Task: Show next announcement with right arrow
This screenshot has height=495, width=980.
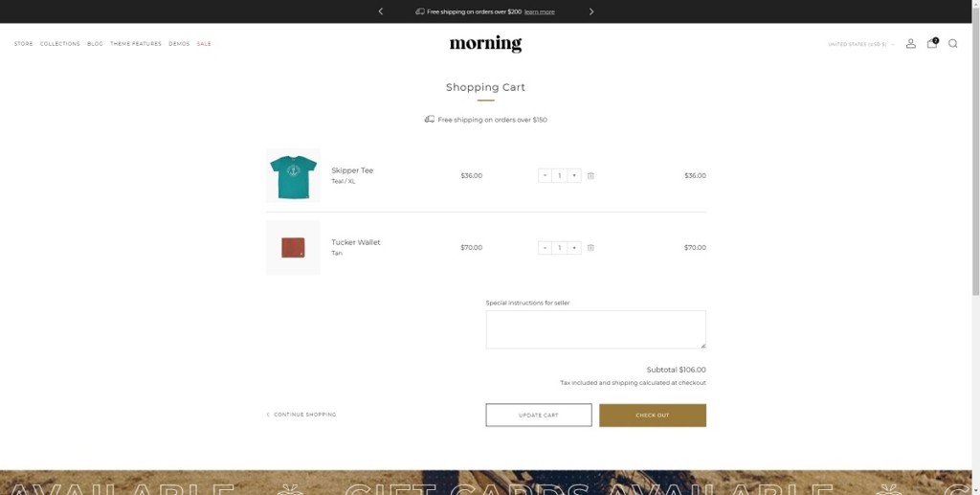Action: (x=591, y=11)
